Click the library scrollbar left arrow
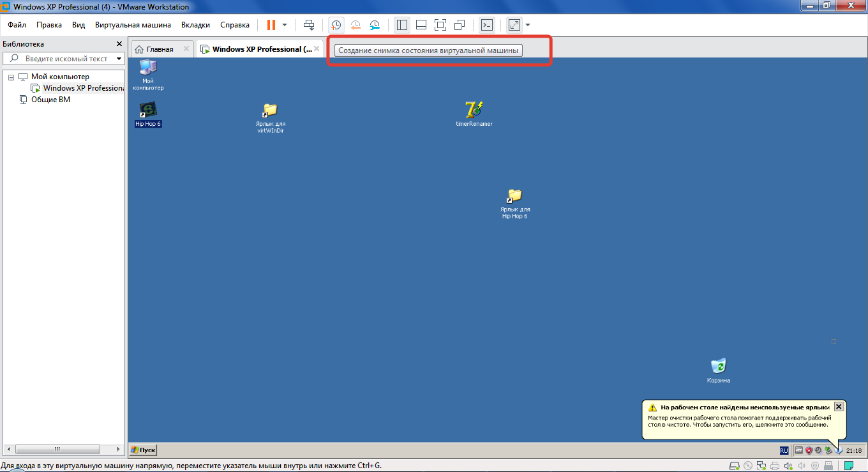 click(x=8, y=449)
